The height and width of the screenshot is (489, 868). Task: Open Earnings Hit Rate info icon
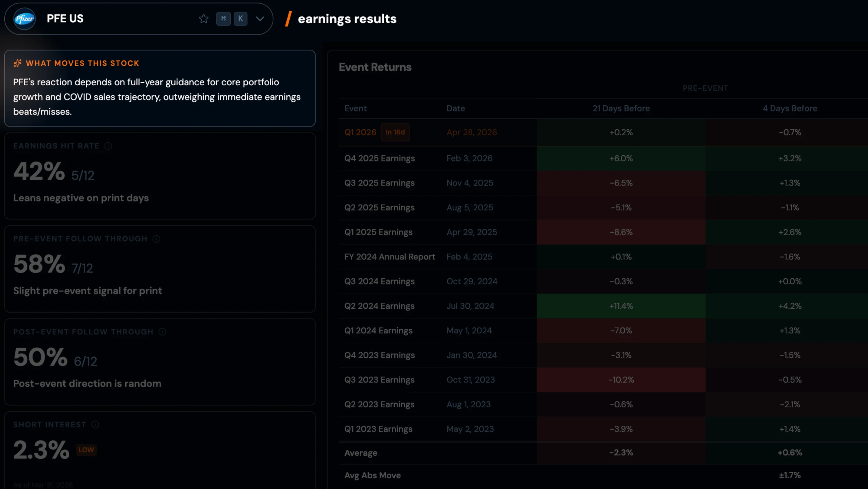coord(108,146)
